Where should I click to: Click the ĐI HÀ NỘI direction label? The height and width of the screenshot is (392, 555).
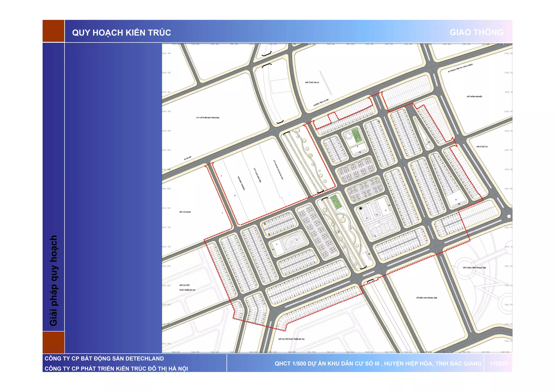click(188, 158)
